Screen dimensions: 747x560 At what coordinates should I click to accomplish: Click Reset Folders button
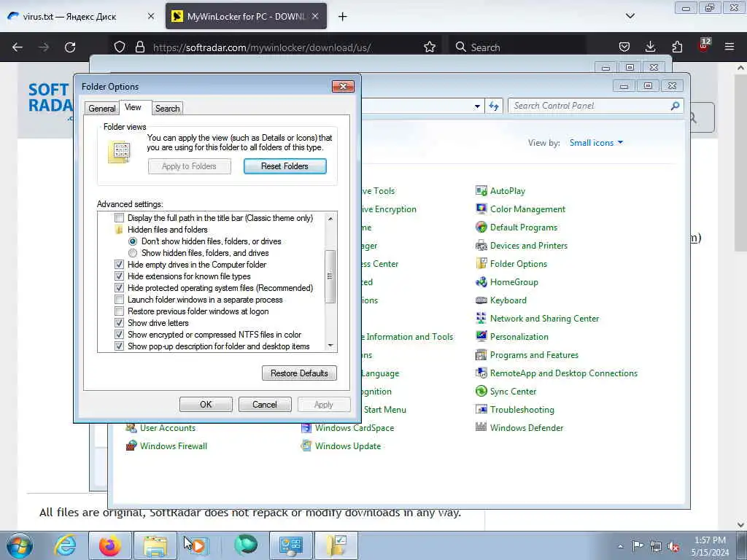tap(285, 166)
